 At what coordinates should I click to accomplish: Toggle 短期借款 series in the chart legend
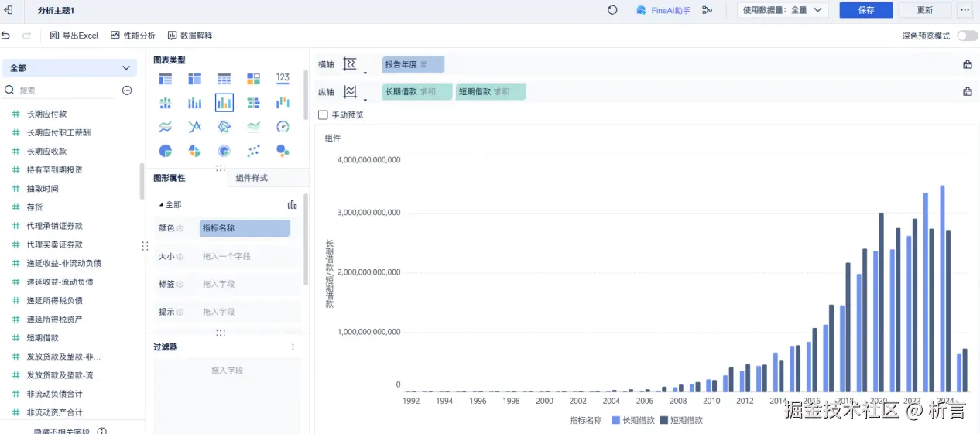click(x=681, y=421)
